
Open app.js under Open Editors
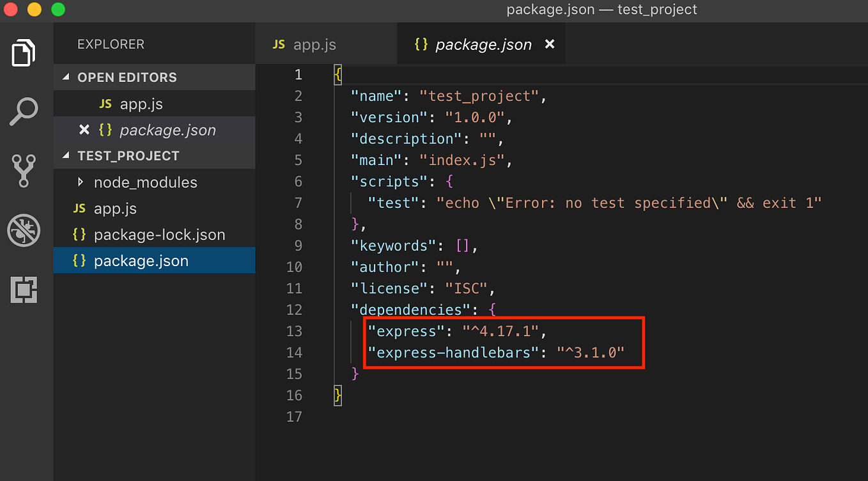coord(154,104)
